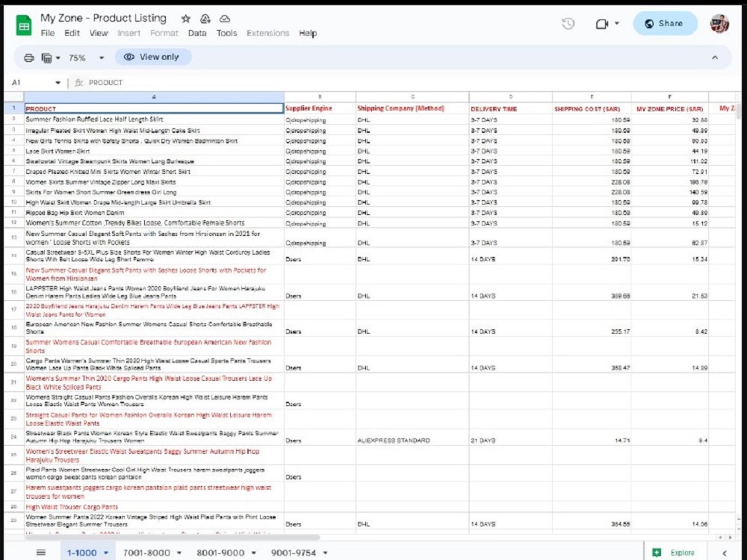Click the scroll-right arrow at bottom right
This screenshot has height=560, width=747.
coord(731,537)
